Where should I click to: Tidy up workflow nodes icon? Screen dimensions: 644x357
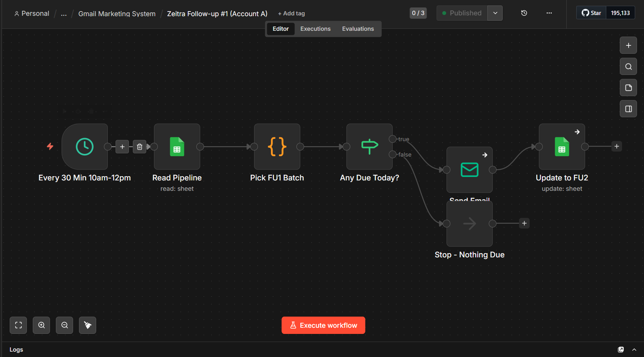coord(88,325)
